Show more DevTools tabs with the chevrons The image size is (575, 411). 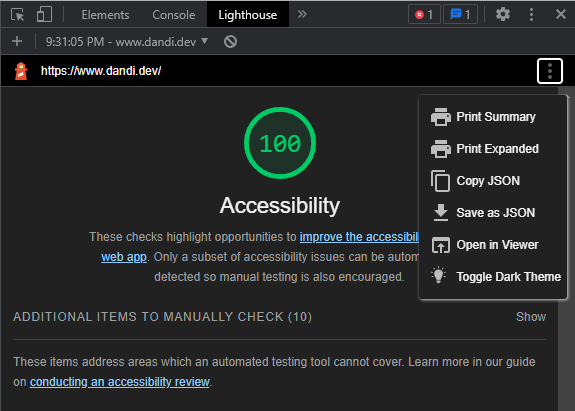point(302,14)
